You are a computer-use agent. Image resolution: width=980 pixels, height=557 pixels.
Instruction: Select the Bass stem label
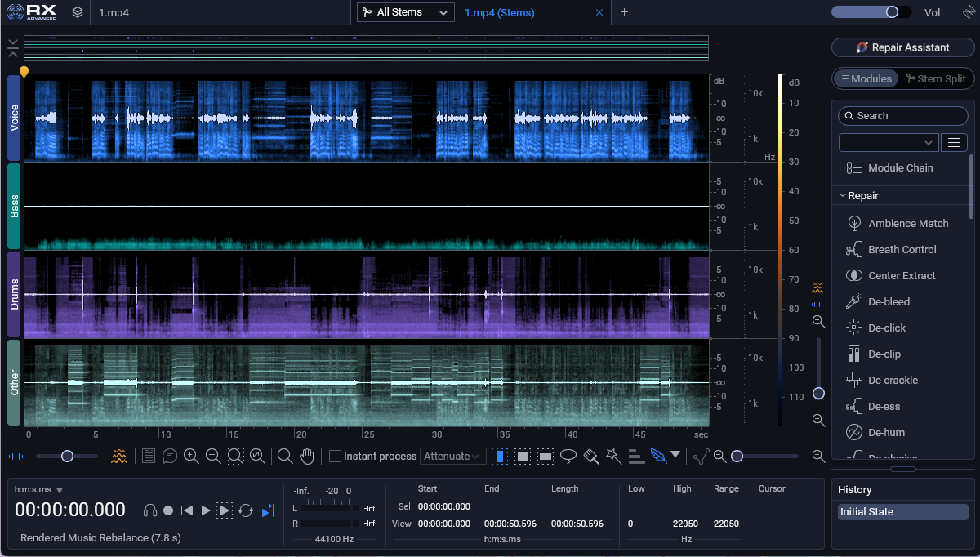point(14,206)
